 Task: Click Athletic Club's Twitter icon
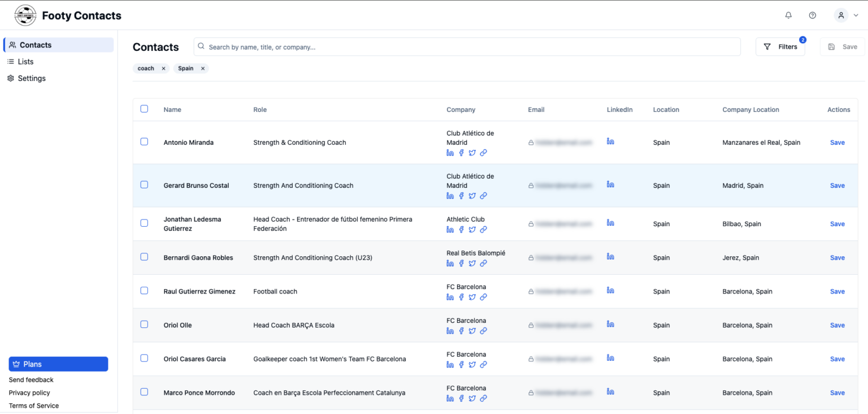[472, 230]
